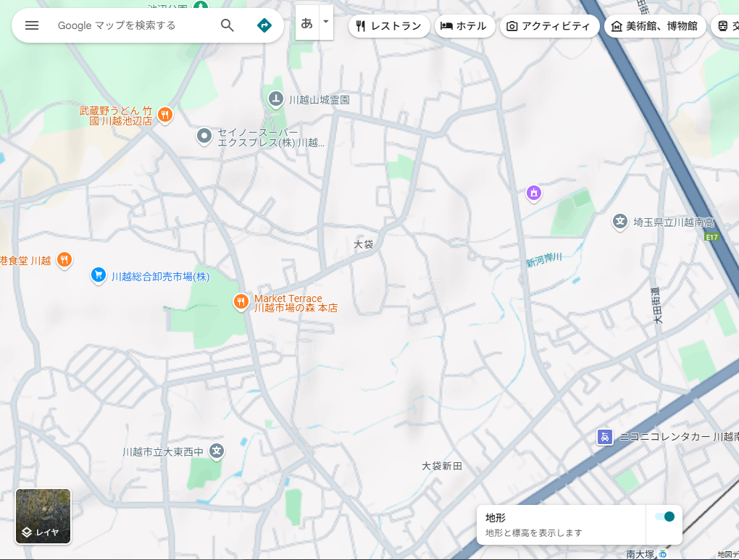
Task: Select the 川越山城霊園 cemetery marker
Action: (275, 99)
